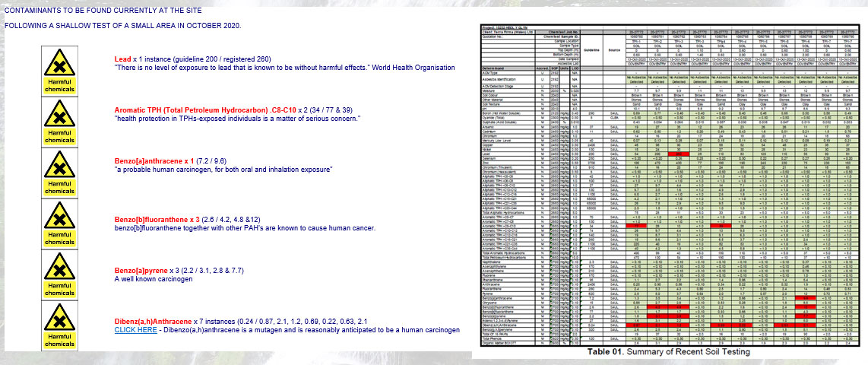The height and width of the screenshot is (365, 868).
Task: Click the Selenium row label in the table
Action: (x=489, y=158)
